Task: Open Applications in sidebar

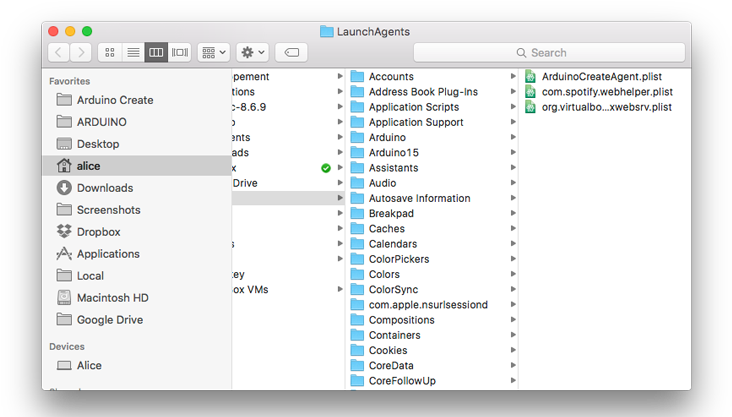Action: coord(137,254)
